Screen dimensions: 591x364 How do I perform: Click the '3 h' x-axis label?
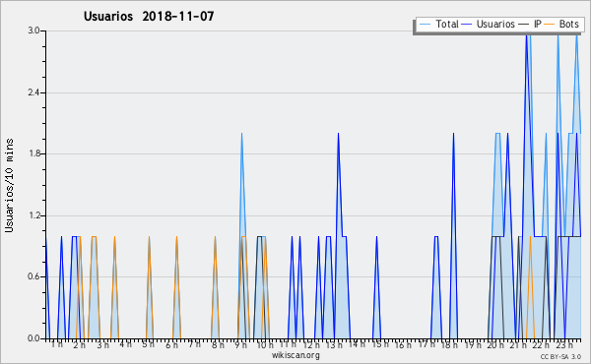[x=102, y=344]
